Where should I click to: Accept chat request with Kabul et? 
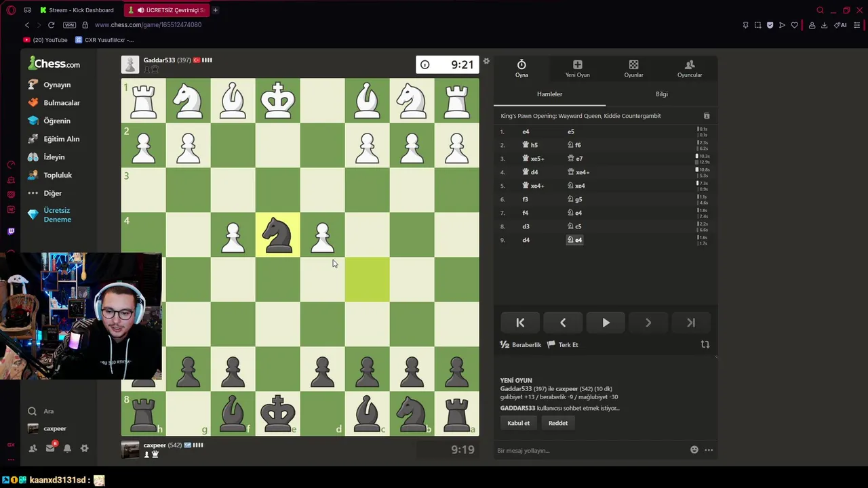coord(518,423)
